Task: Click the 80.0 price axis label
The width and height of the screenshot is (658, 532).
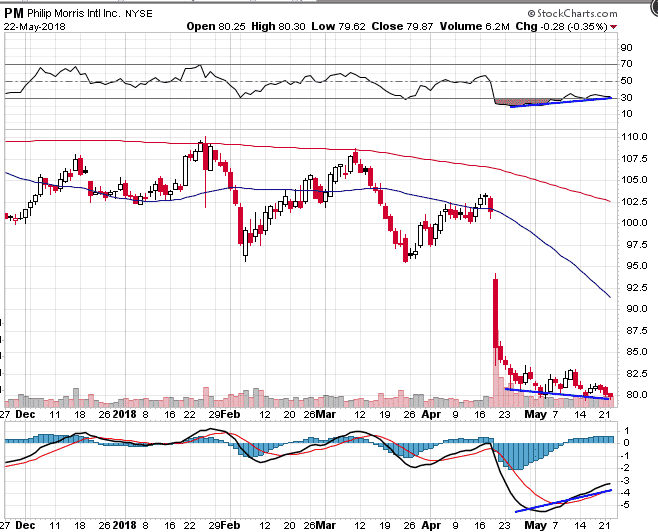Action: click(631, 394)
